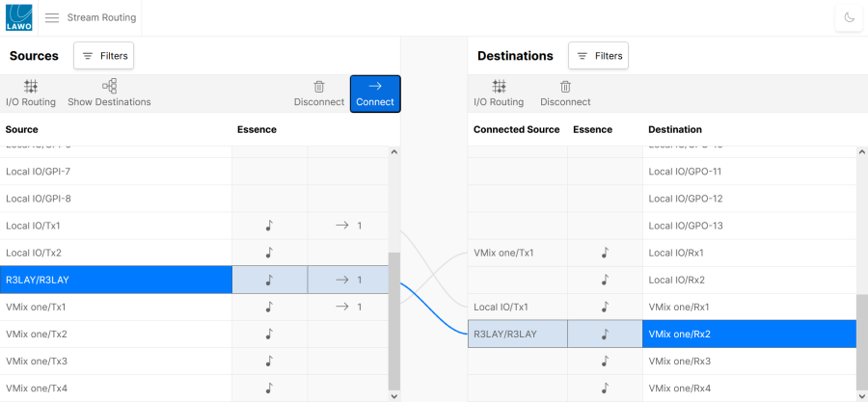Toggle dark mode with moon icon
868x402 pixels.
849,17
